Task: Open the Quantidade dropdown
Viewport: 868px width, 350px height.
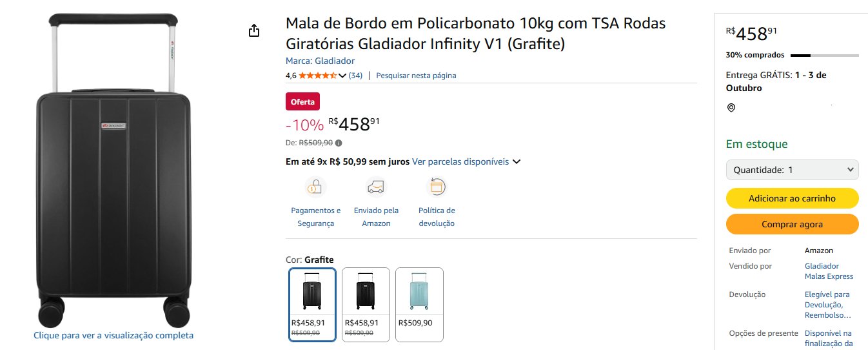Action: (x=792, y=170)
